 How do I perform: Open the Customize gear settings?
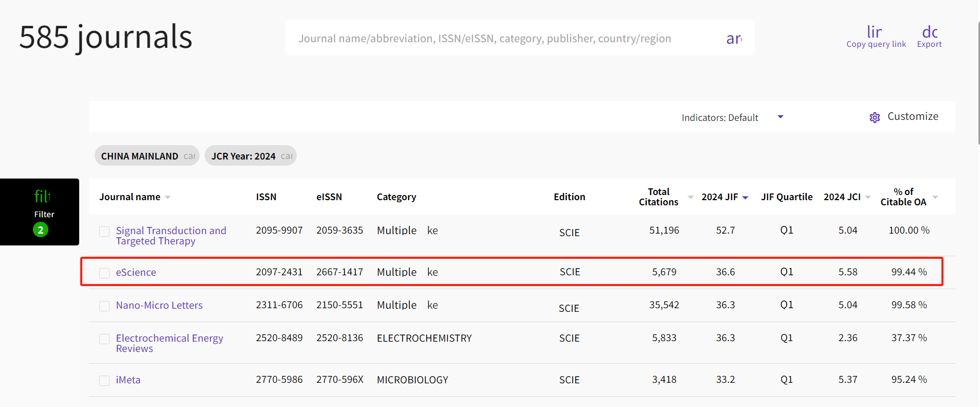click(875, 117)
